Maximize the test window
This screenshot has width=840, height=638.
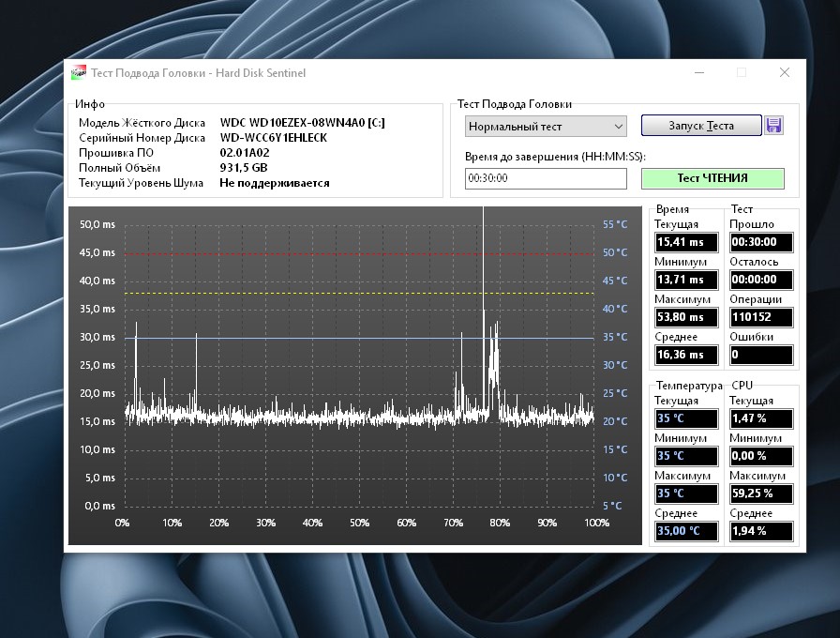(741, 73)
